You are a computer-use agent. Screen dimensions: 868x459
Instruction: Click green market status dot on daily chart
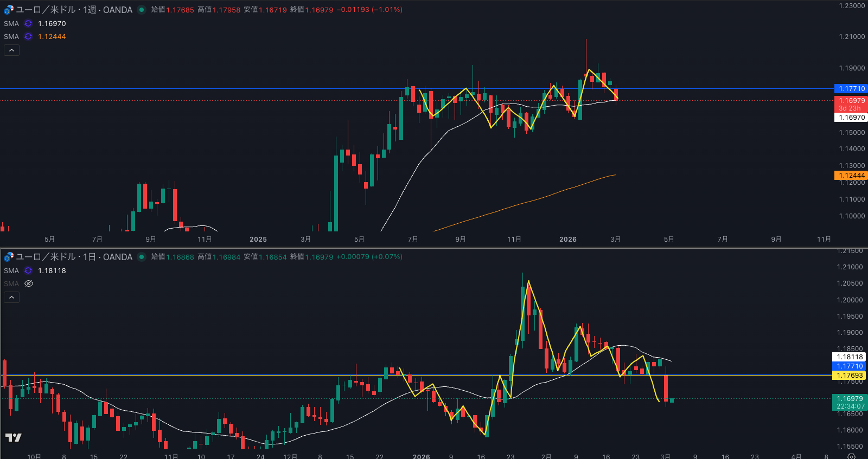142,257
